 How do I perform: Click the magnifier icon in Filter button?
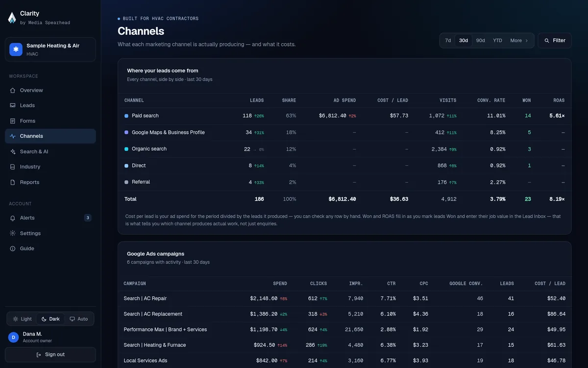point(547,41)
